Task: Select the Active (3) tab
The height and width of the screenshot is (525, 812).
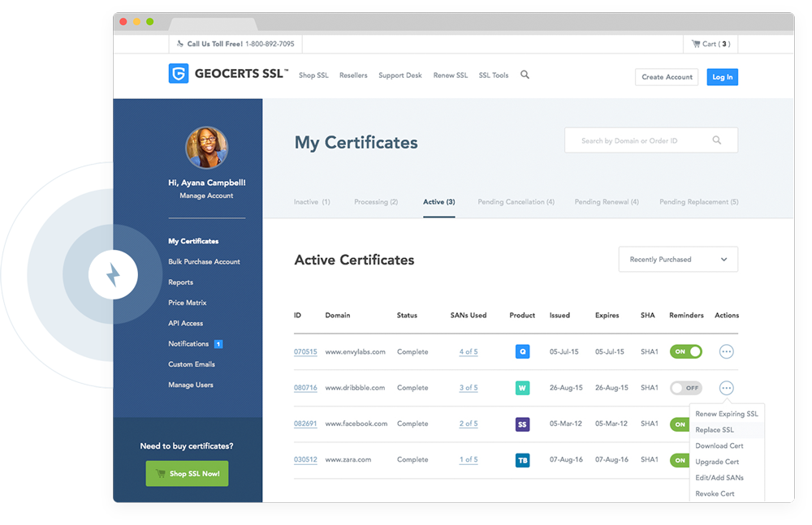Action: click(x=439, y=202)
